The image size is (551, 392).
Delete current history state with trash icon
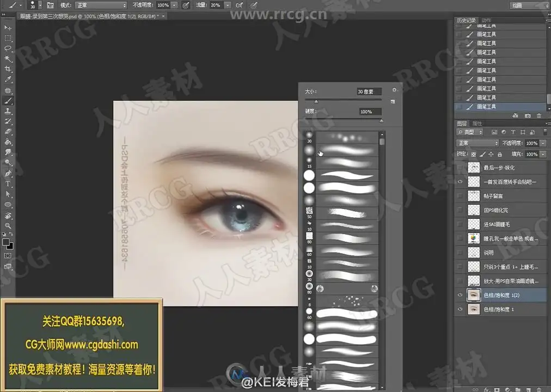pos(538,115)
